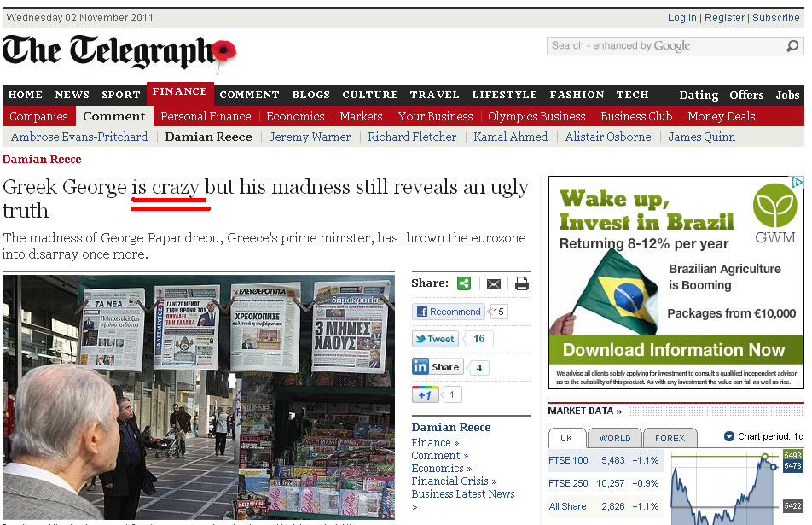This screenshot has width=812, height=525.
Task: Select the UK market data tab
Action: click(x=566, y=438)
